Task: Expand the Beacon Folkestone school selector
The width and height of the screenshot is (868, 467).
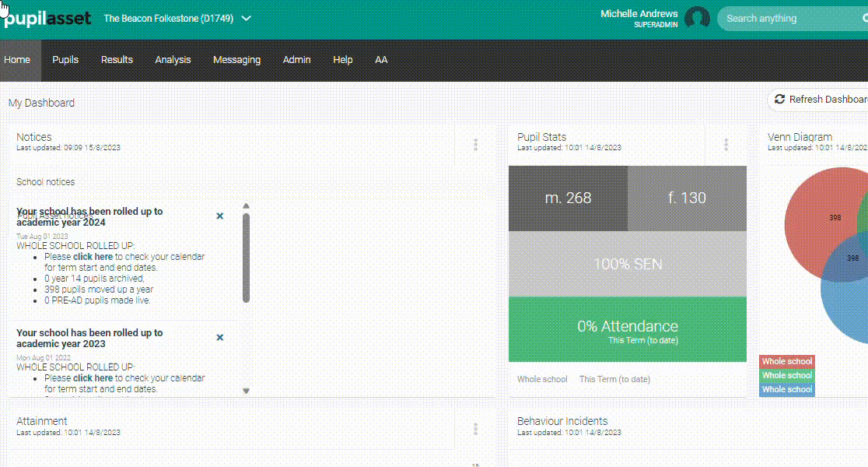Action: [247, 18]
